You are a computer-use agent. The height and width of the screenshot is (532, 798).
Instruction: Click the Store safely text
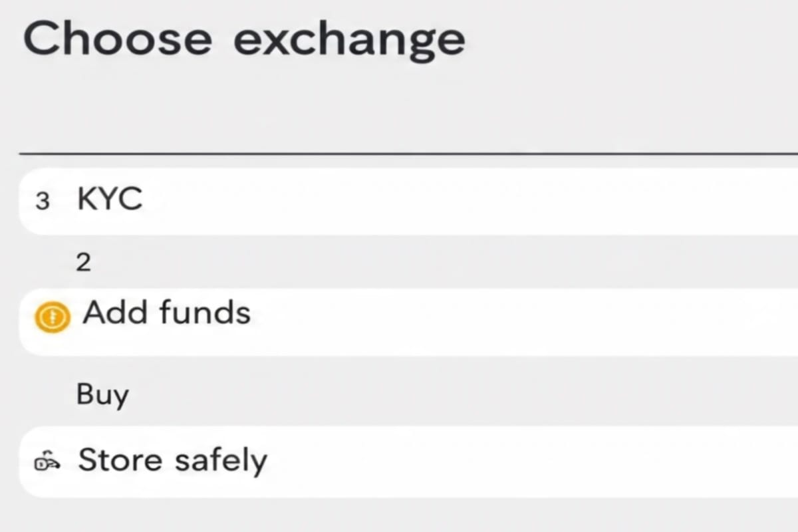(x=173, y=460)
